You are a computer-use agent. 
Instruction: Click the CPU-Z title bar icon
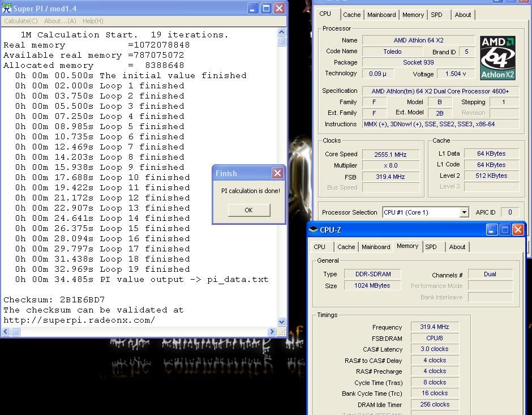pos(314,230)
